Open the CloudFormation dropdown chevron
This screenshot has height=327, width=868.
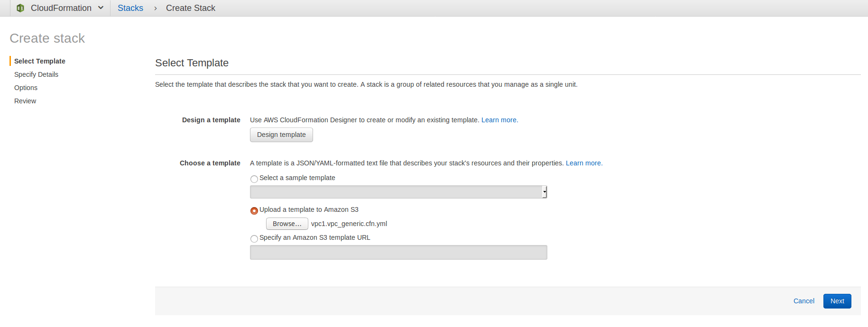click(101, 8)
